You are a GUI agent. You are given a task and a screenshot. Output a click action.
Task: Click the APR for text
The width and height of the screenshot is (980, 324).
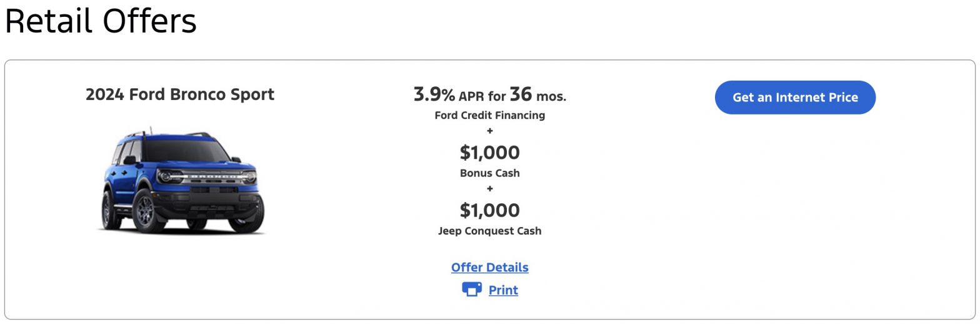[x=482, y=96]
